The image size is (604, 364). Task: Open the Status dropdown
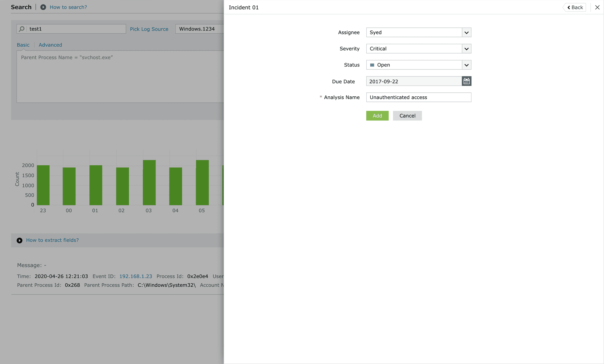pyautogui.click(x=466, y=65)
